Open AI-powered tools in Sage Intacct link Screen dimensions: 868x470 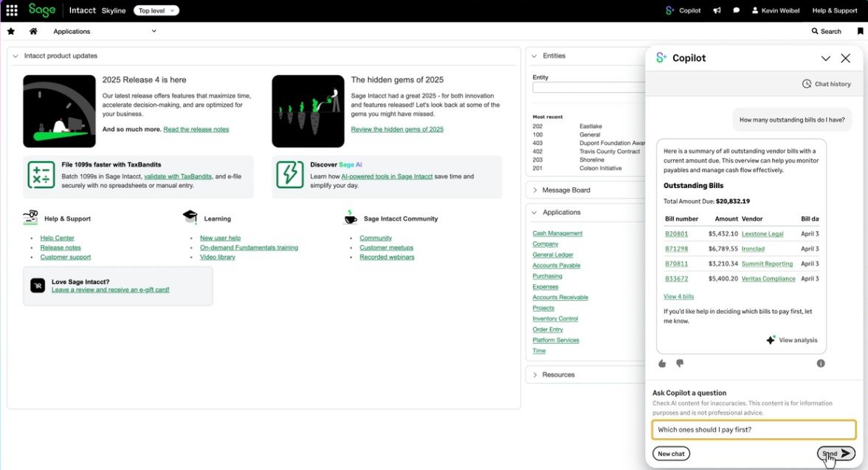[387, 176]
